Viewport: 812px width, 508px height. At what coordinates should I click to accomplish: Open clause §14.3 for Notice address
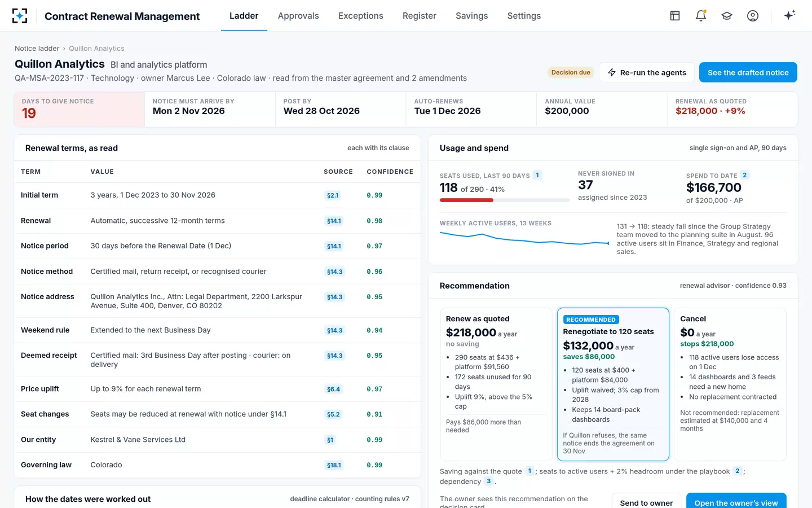coord(334,297)
